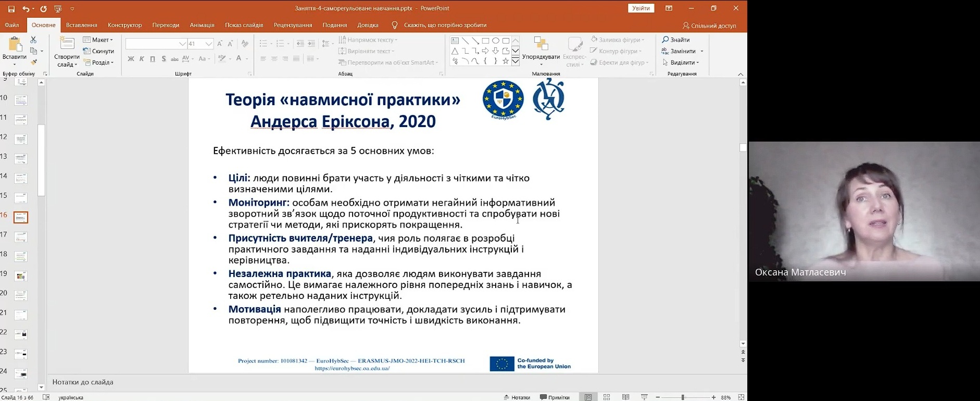The height and width of the screenshot is (401, 980).
Task: Open the Arrange (Упорядкувати) tool
Action: (541, 50)
